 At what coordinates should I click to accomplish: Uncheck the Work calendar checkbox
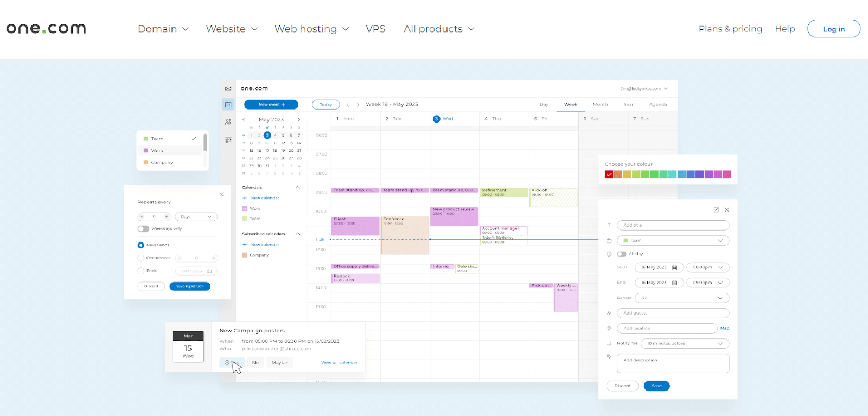click(x=245, y=208)
